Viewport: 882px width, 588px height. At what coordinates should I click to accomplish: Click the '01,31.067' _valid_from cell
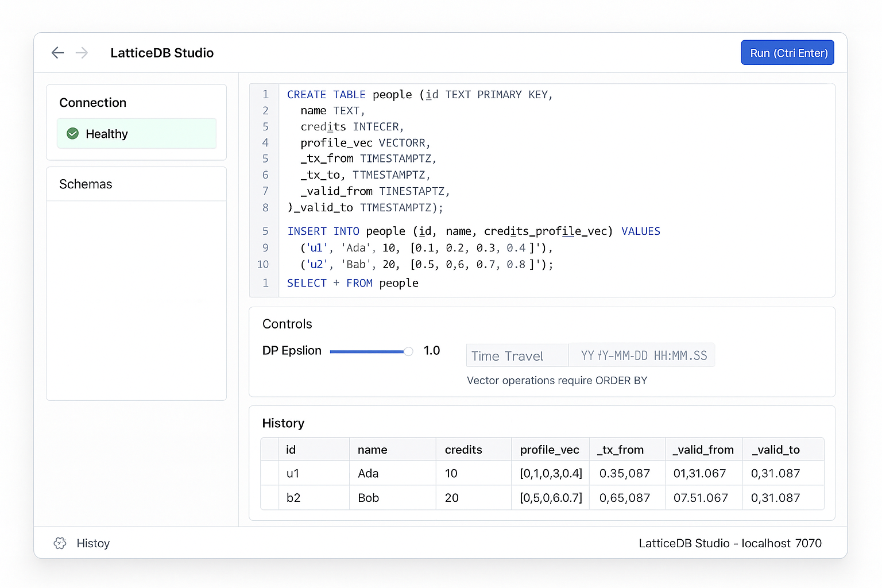coord(704,473)
